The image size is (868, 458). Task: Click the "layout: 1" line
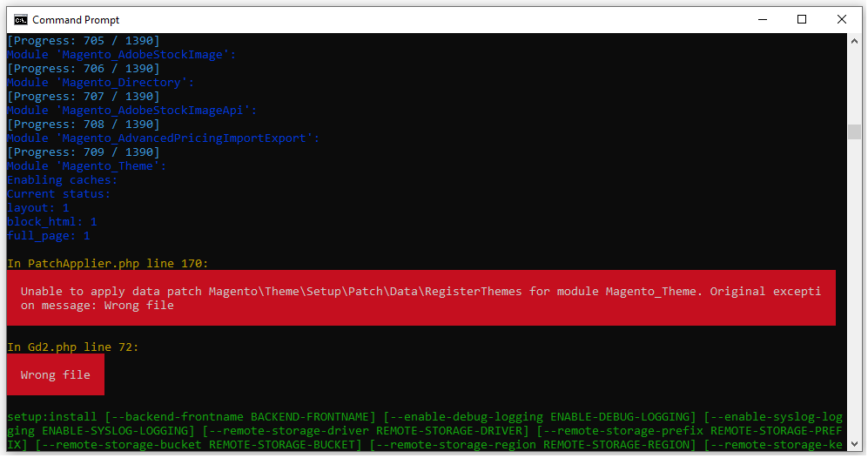tap(37, 208)
